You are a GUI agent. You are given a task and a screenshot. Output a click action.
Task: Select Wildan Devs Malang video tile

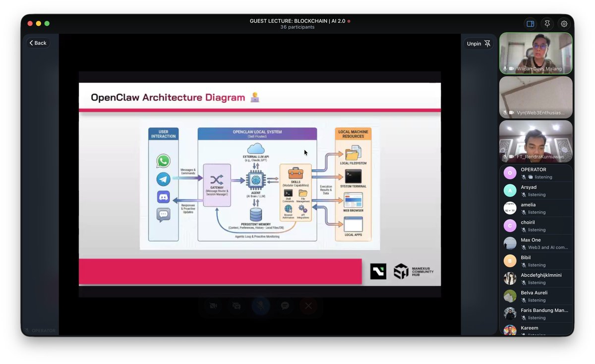tap(535, 53)
